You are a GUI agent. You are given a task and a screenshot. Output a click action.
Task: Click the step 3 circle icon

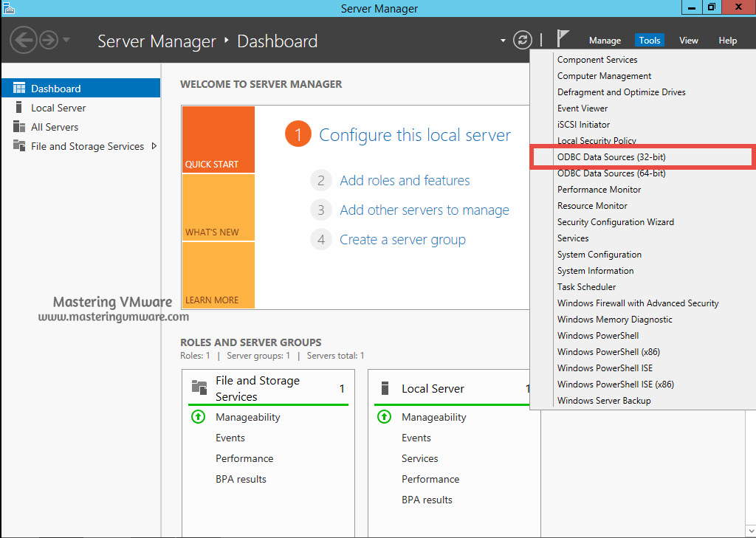click(x=321, y=210)
